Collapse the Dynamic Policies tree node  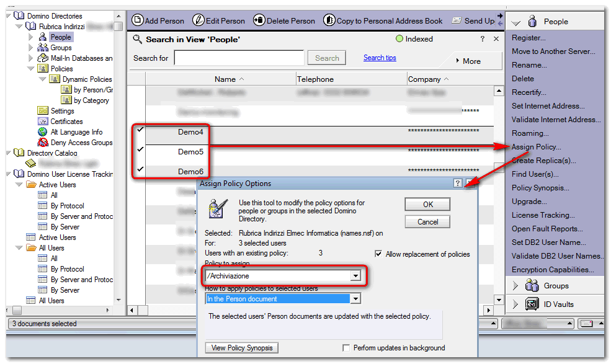42,79
